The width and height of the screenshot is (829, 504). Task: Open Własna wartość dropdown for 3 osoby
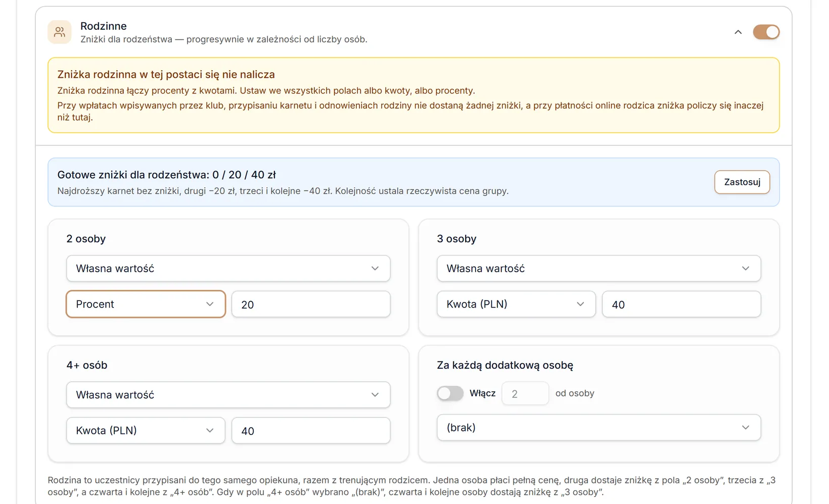(598, 268)
